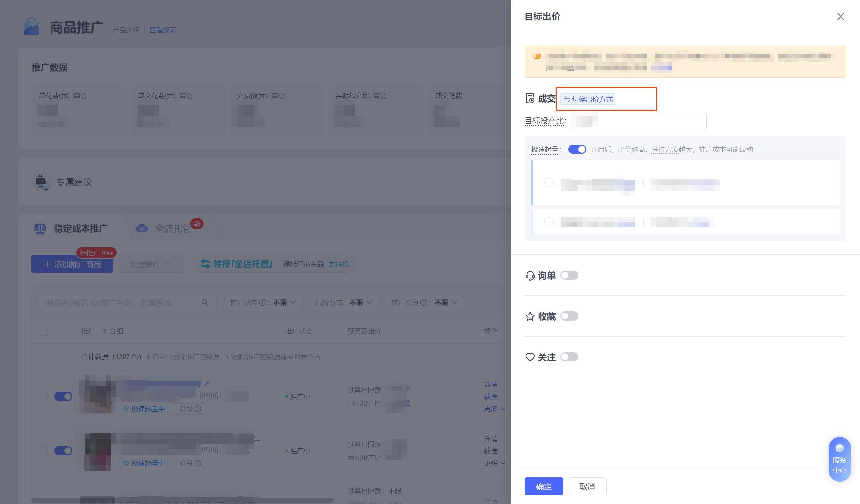860x504 pixels.
Task: Click the 询单 headset icon
Action: point(530,276)
